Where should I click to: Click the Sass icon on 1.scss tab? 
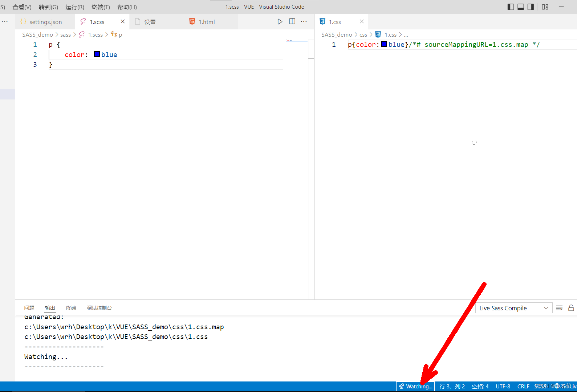[x=83, y=21]
